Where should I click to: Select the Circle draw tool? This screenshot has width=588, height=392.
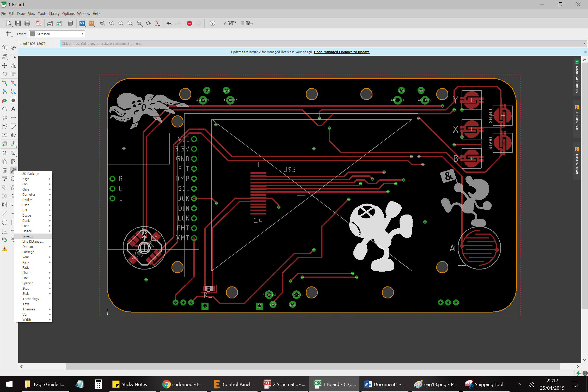click(5, 222)
